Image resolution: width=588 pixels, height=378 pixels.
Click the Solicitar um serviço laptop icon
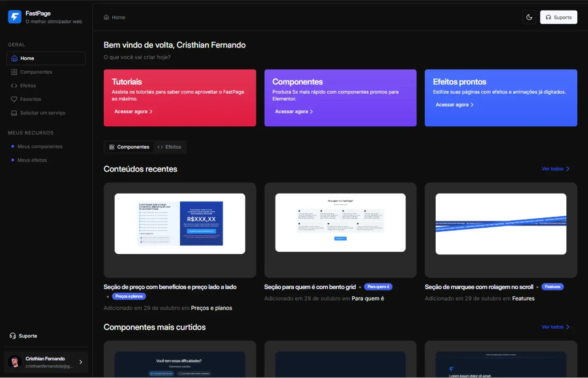coord(14,113)
